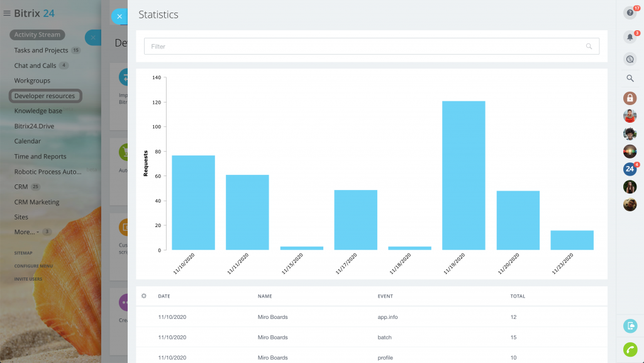Close the Statistics slider panel
The image size is (644, 363).
tap(119, 16)
